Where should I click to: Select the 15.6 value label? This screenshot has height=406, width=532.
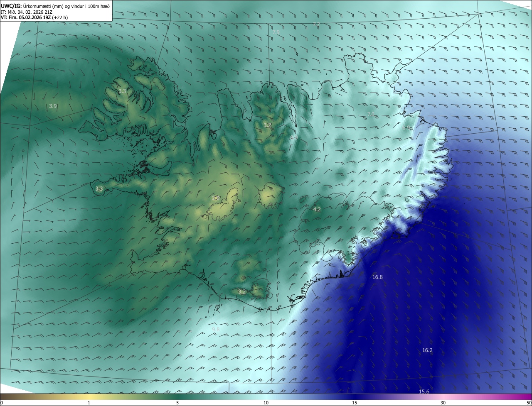424,391
